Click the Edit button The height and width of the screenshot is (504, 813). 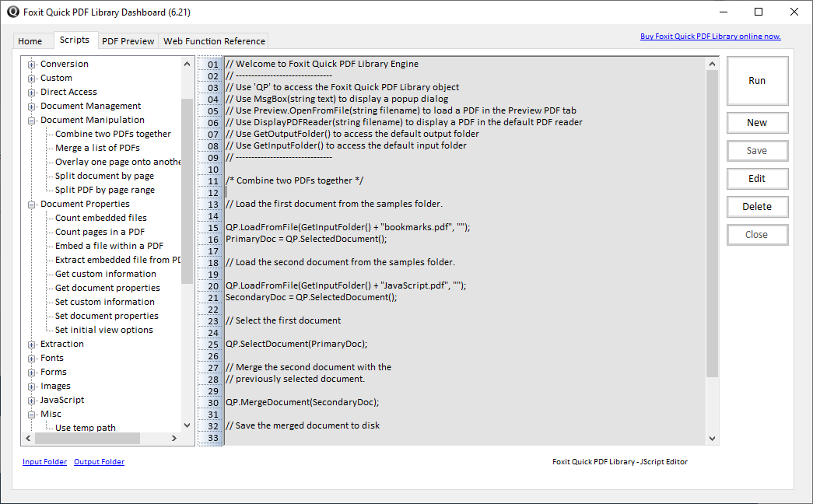pos(757,179)
